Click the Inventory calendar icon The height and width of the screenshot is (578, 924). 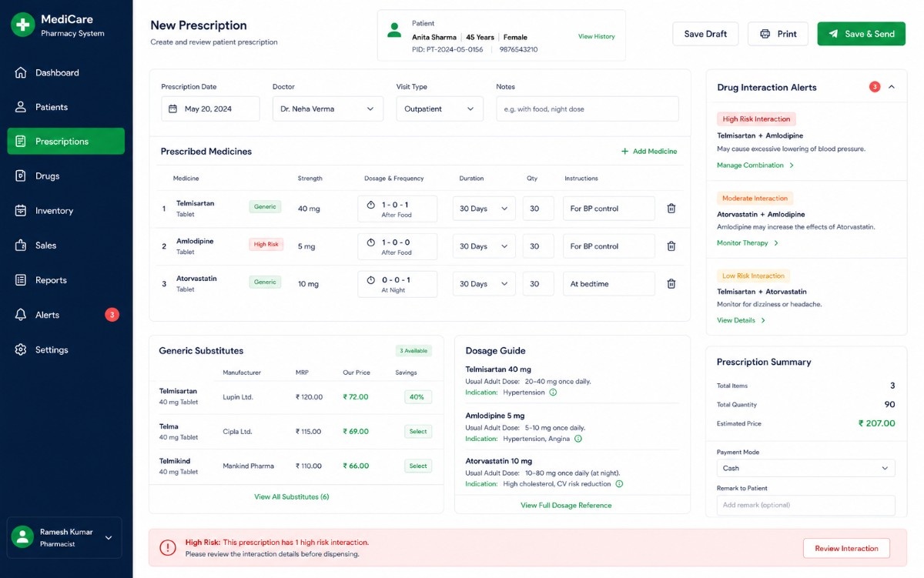point(21,210)
